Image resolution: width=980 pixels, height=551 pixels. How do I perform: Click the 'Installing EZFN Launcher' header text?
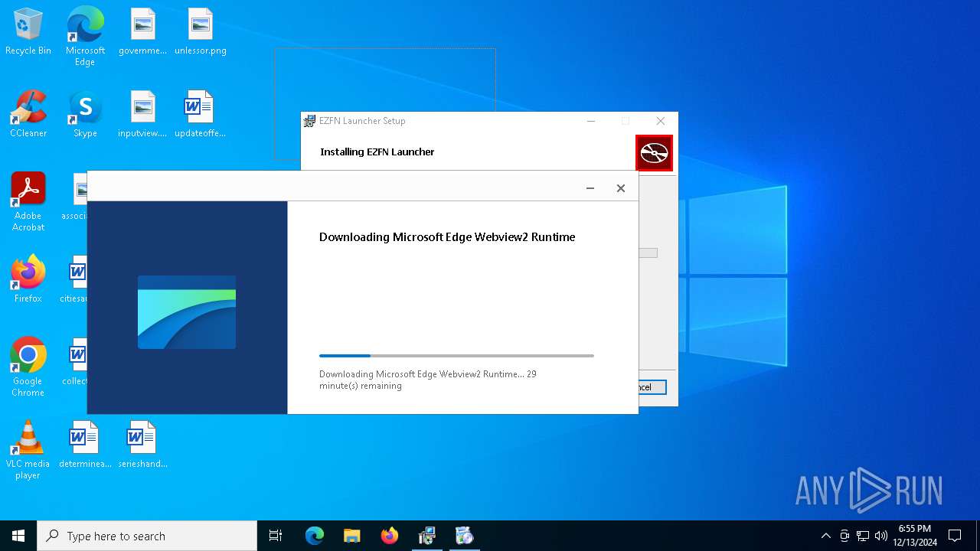tap(377, 152)
